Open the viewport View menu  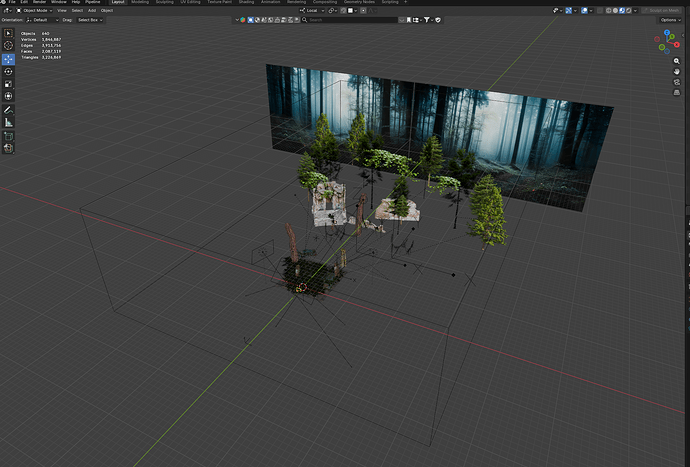(x=62, y=11)
